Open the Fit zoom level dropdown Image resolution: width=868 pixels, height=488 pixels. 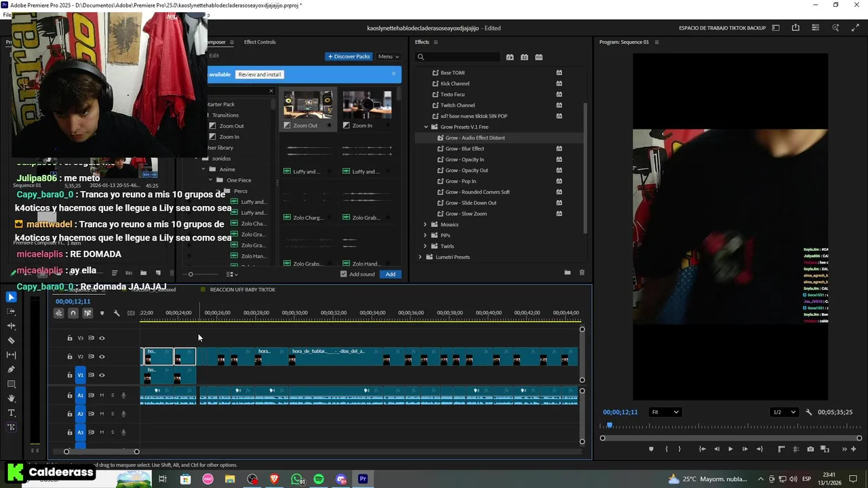point(665,412)
